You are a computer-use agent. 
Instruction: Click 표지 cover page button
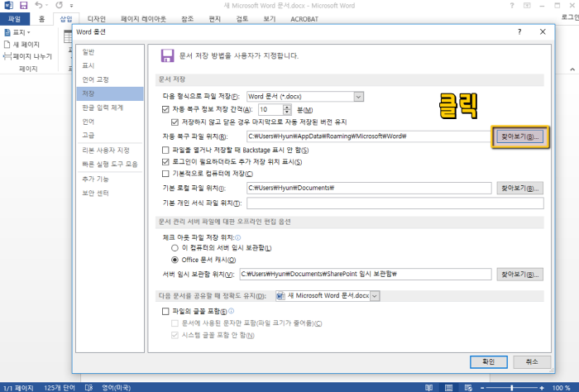pyautogui.click(x=17, y=32)
